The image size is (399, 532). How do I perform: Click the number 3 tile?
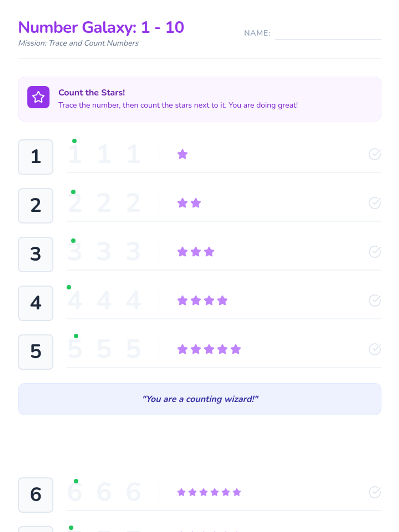pyautogui.click(x=36, y=254)
